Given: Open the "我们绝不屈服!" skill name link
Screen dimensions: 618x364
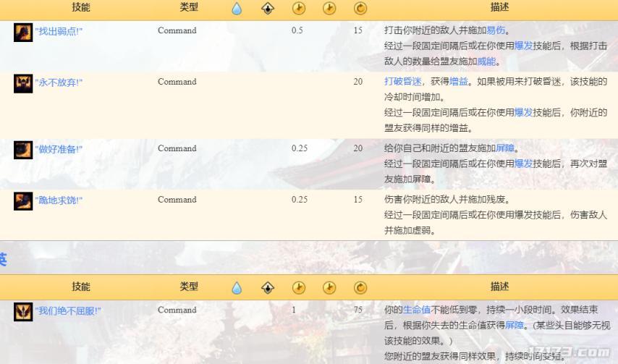Looking at the screenshot, I should pyautogui.click(x=68, y=311).
